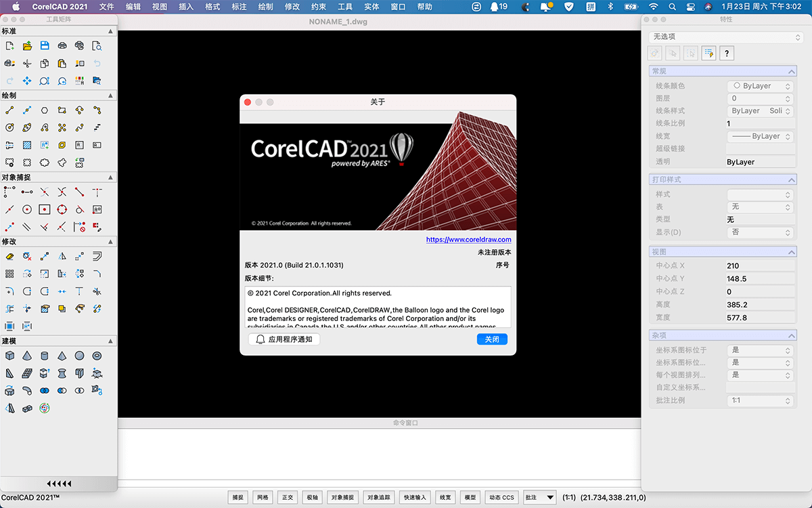812x508 pixels.
Task: Toggle 快速输入 quick input
Action: (415, 497)
